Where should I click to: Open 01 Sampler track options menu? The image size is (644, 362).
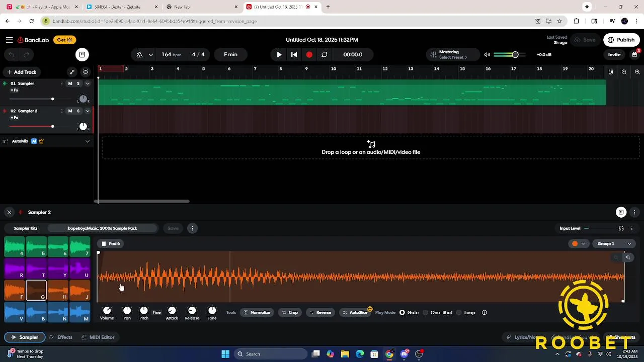tap(62, 83)
